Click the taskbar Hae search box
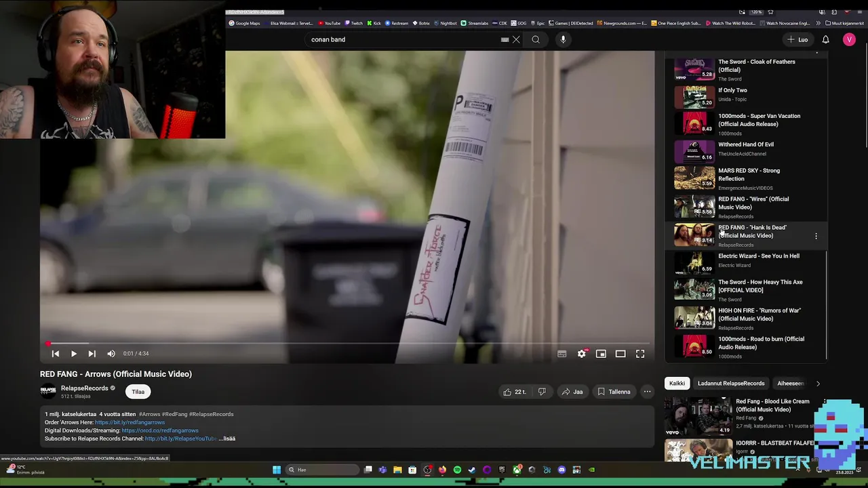Image resolution: width=868 pixels, height=488 pixels. (x=323, y=470)
